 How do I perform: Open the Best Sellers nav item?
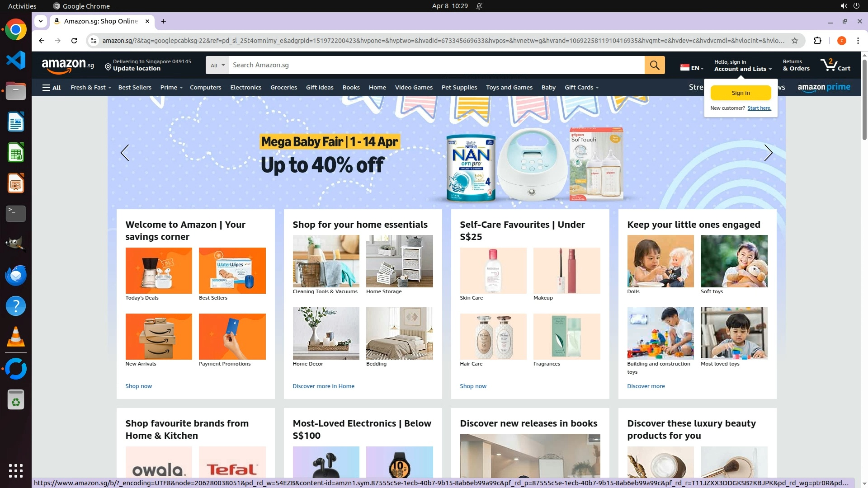pyautogui.click(x=135, y=88)
